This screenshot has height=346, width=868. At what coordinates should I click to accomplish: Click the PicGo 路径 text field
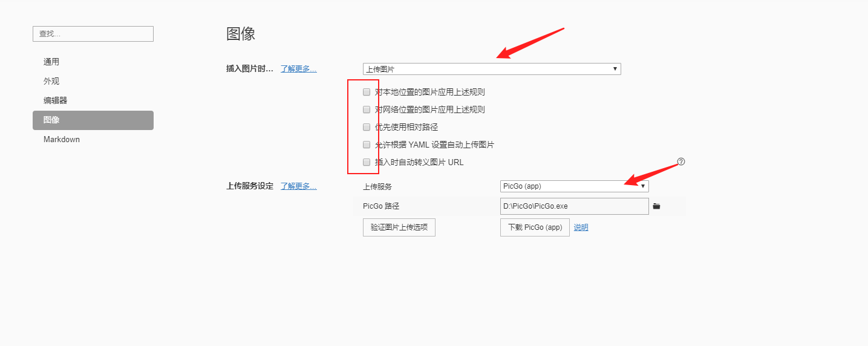click(575, 206)
